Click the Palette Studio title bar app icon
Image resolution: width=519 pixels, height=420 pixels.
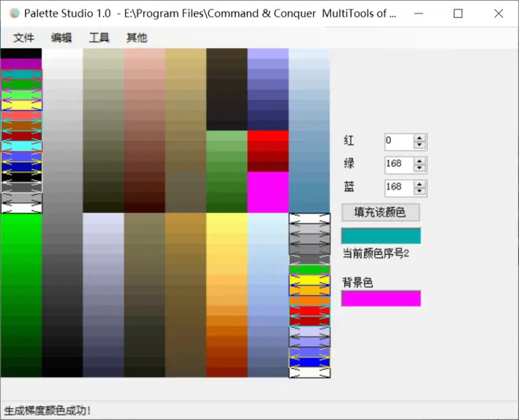coord(15,13)
